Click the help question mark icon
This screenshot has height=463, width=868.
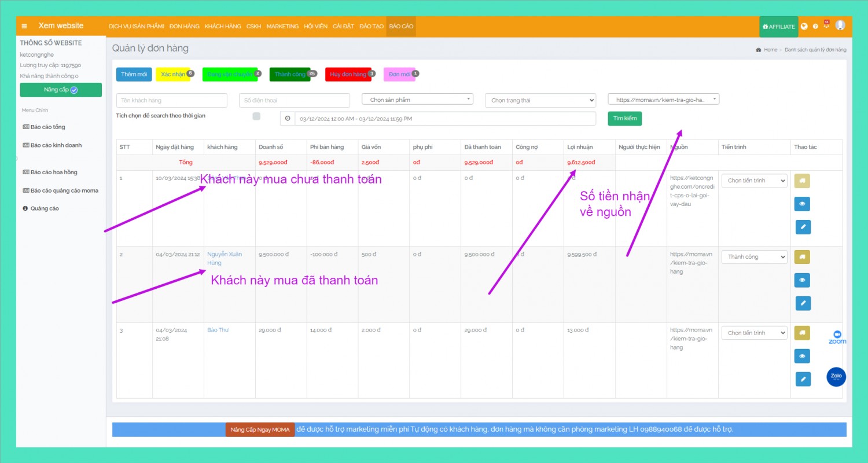point(815,27)
